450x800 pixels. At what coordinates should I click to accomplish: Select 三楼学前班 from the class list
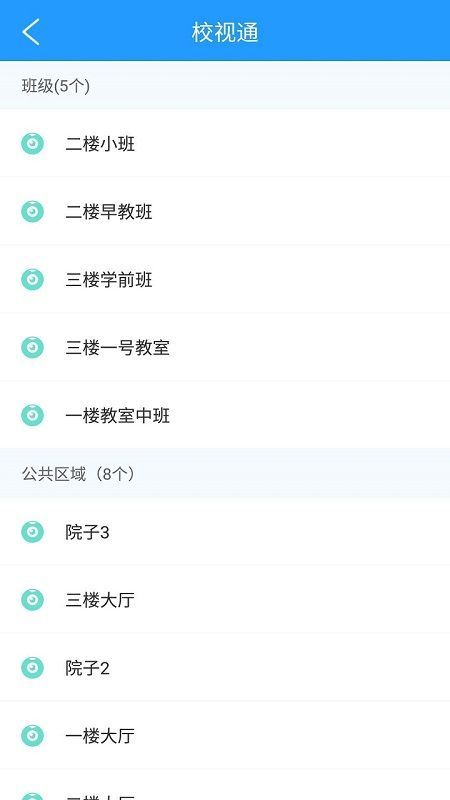[225, 279]
